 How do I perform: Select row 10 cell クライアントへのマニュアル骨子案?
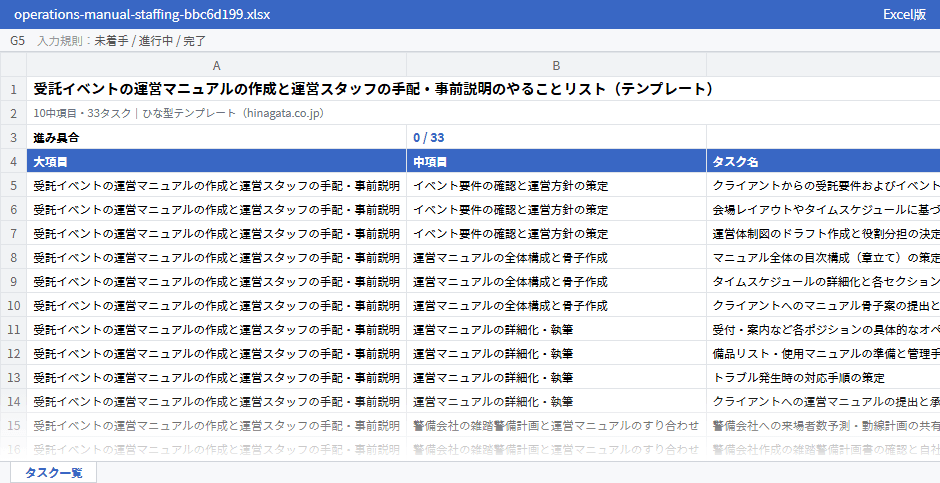click(x=823, y=305)
